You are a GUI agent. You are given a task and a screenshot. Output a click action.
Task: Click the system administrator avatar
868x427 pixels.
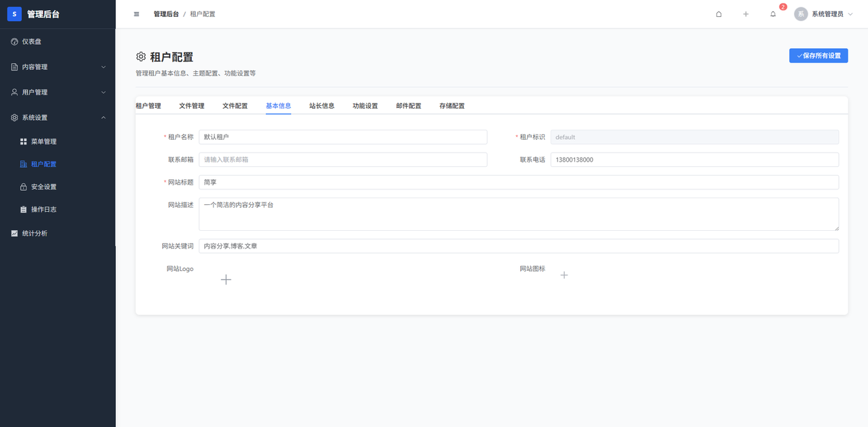(x=801, y=14)
